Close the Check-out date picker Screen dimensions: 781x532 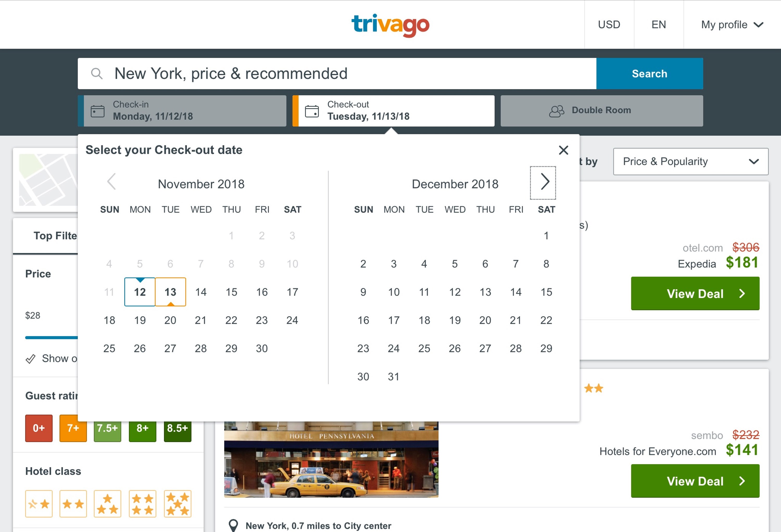point(563,150)
